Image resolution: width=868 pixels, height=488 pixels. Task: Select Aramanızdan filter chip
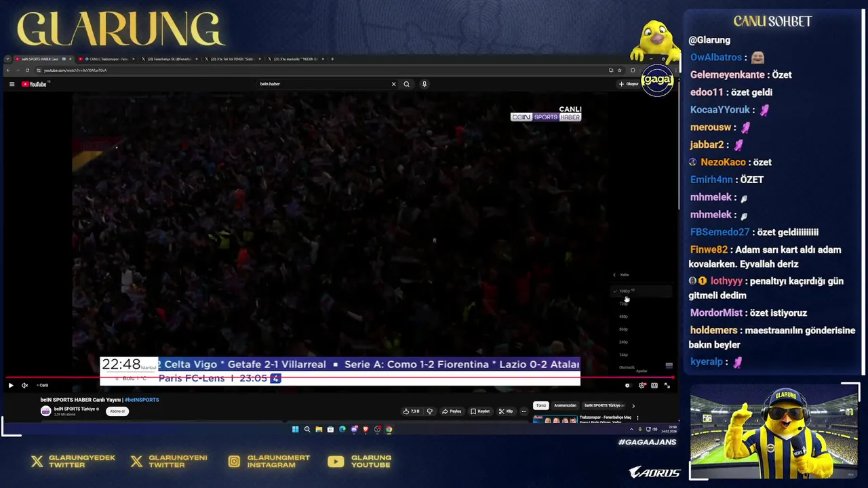click(x=565, y=405)
